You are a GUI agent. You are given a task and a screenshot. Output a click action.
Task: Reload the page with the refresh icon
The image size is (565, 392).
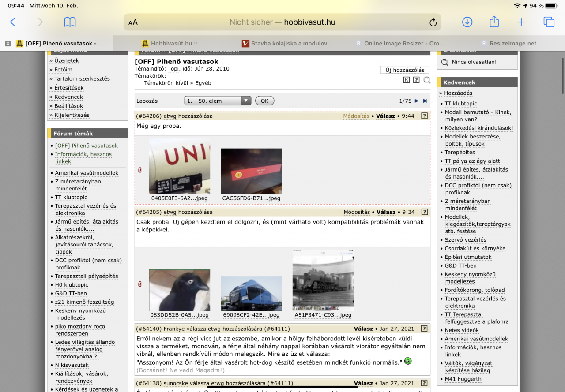tap(433, 22)
